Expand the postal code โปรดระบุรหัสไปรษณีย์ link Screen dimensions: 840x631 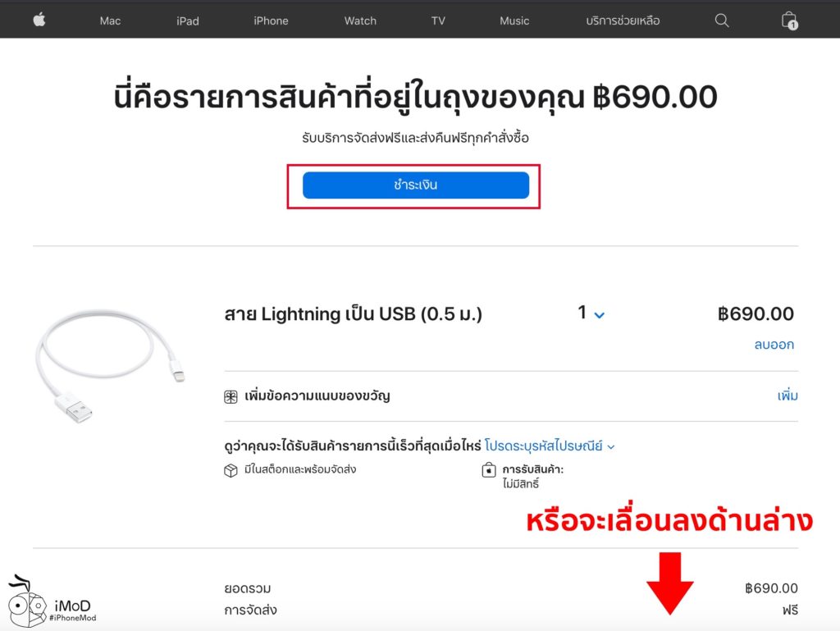549,446
